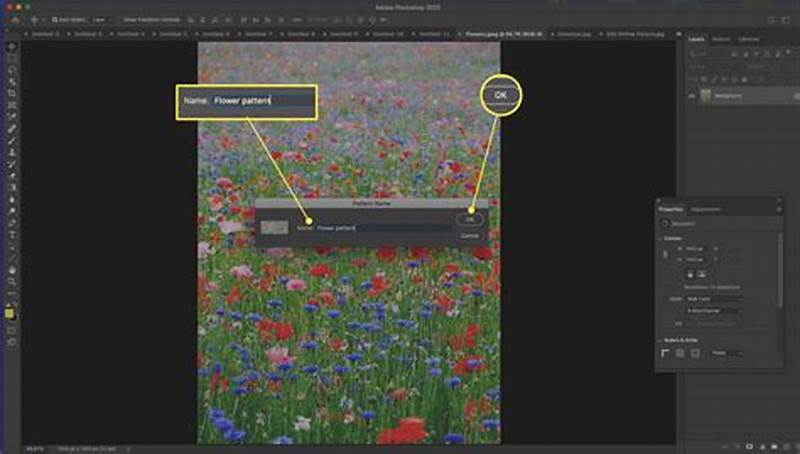Select the Horizontal Type tool
This screenshot has width=800, height=454.
click(x=12, y=234)
